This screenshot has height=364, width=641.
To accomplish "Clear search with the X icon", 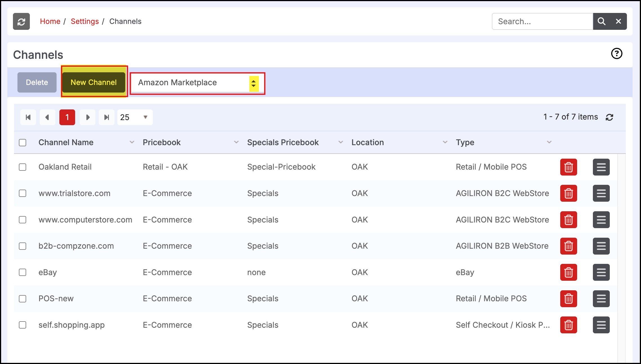I will pos(618,21).
